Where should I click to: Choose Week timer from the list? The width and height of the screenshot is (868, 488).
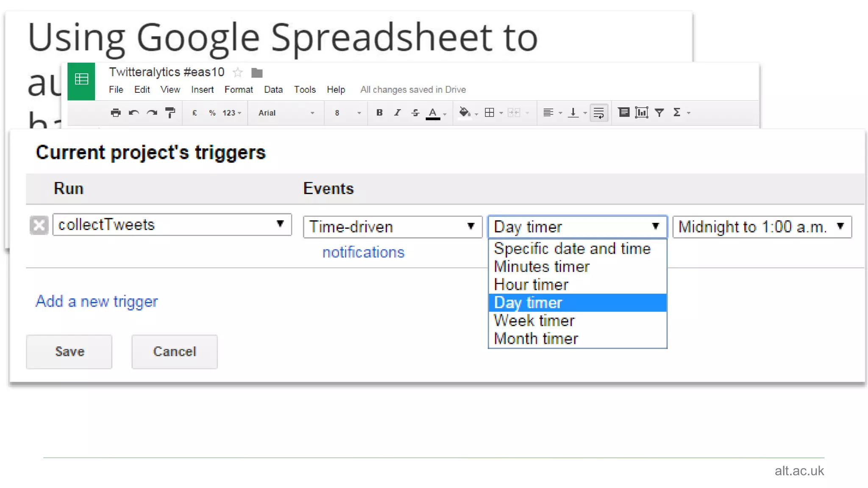[x=534, y=321]
